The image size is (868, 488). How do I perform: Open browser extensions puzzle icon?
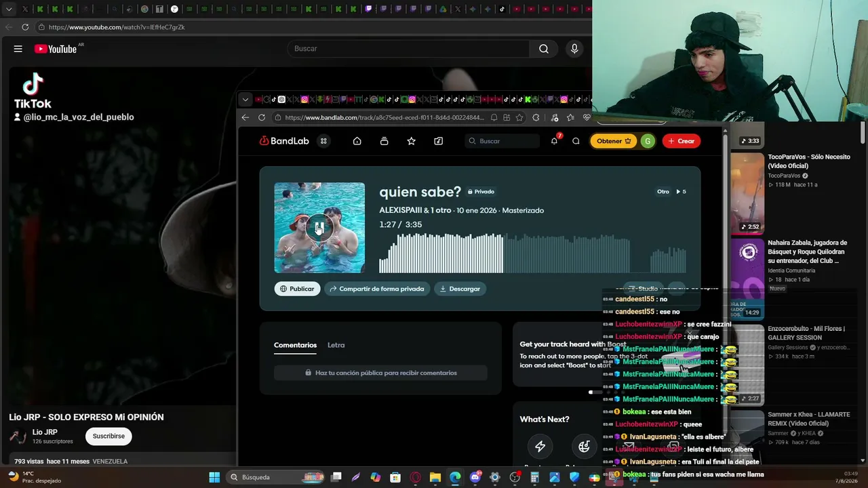click(x=536, y=117)
